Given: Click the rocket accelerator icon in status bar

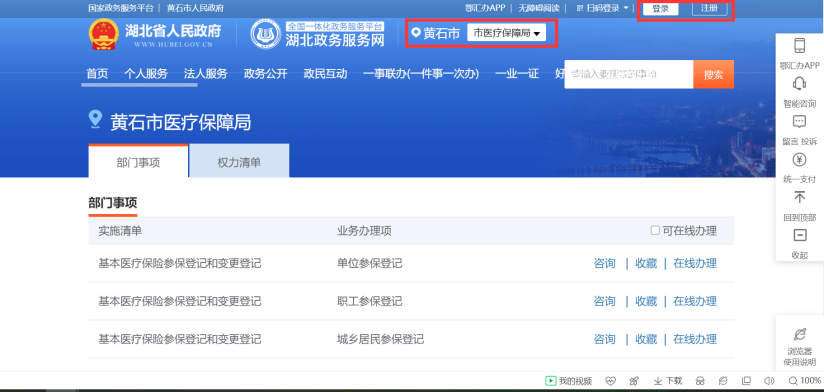Looking at the screenshot, I should click(x=634, y=381).
